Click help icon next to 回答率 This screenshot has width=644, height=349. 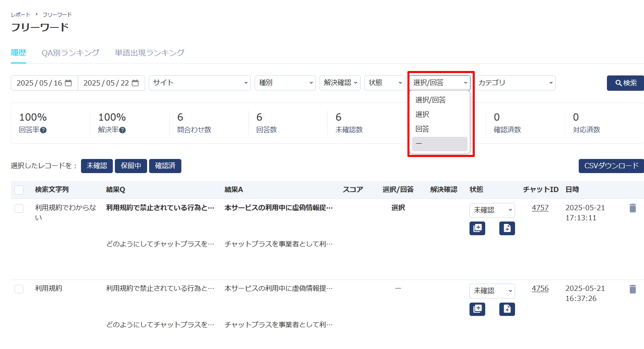[44, 130]
